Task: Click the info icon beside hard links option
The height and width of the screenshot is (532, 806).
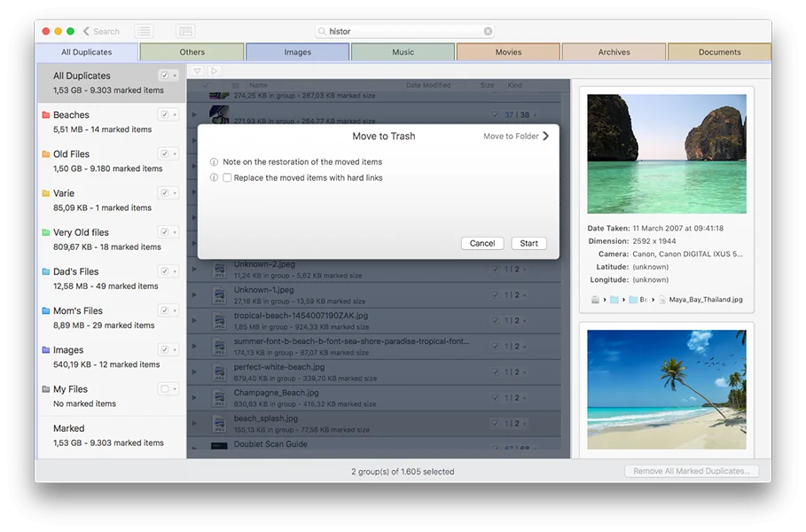Action: [x=214, y=178]
